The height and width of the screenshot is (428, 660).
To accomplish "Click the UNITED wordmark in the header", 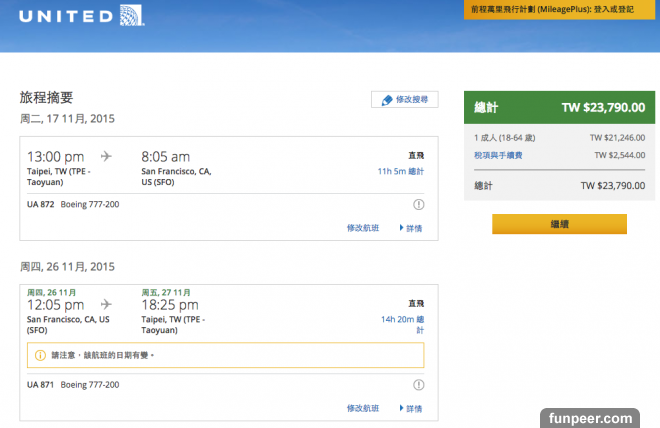I will coord(62,17).
